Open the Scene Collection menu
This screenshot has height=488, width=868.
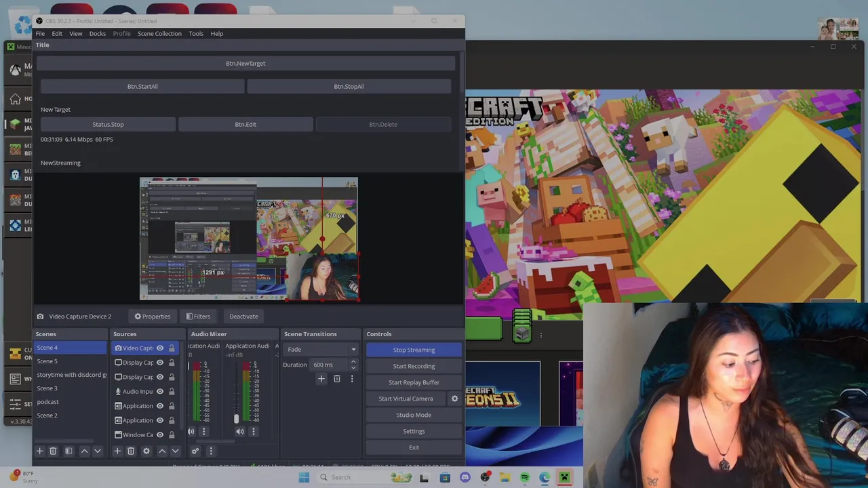tap(159, 33)
